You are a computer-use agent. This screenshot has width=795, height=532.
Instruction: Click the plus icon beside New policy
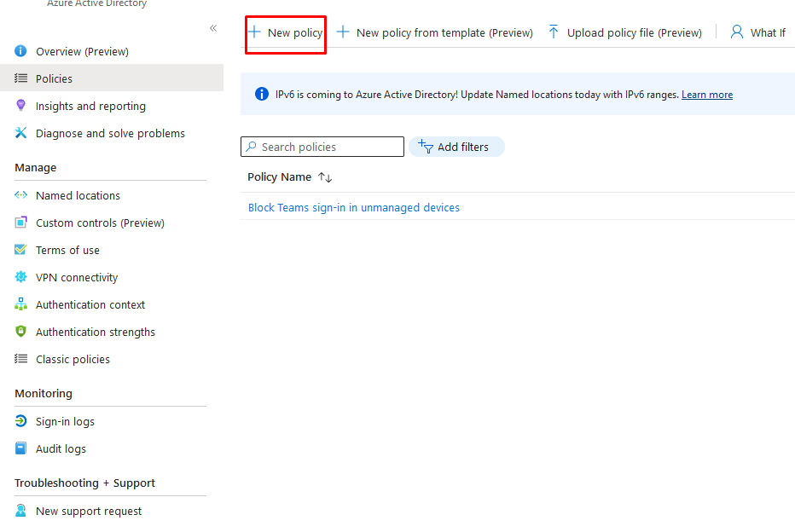pyautogui.click(x=254, y=32)
